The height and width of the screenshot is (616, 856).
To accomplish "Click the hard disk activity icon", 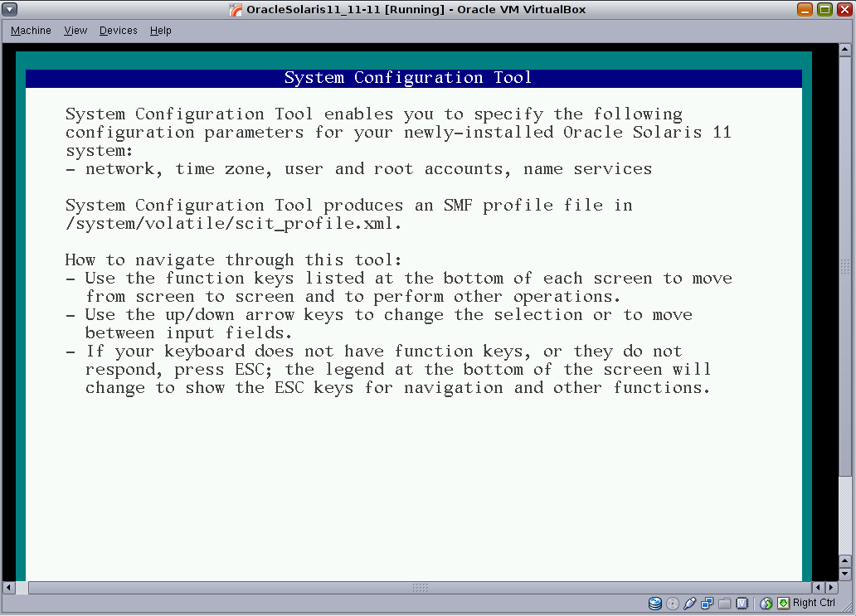I will [x=655, y=603].
